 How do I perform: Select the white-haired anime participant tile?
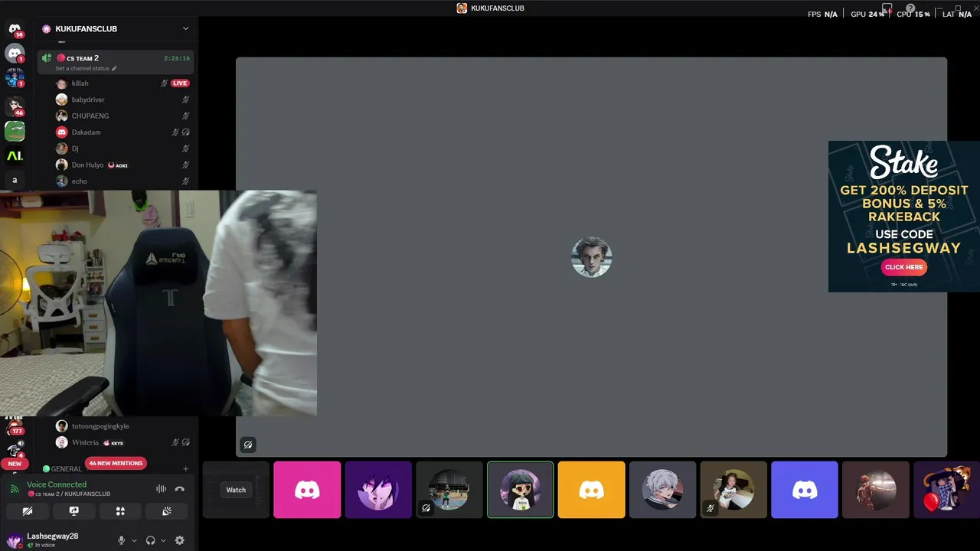pos(662,490)
